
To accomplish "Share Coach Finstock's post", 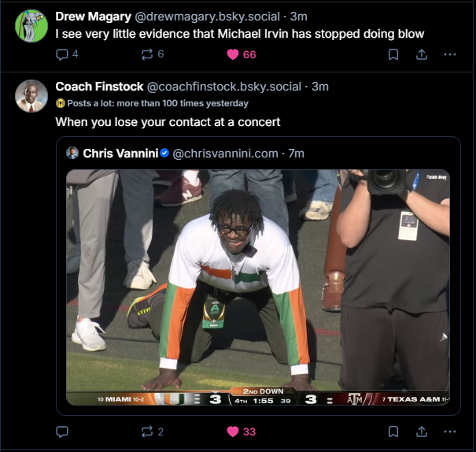I will tap(422, 432).
